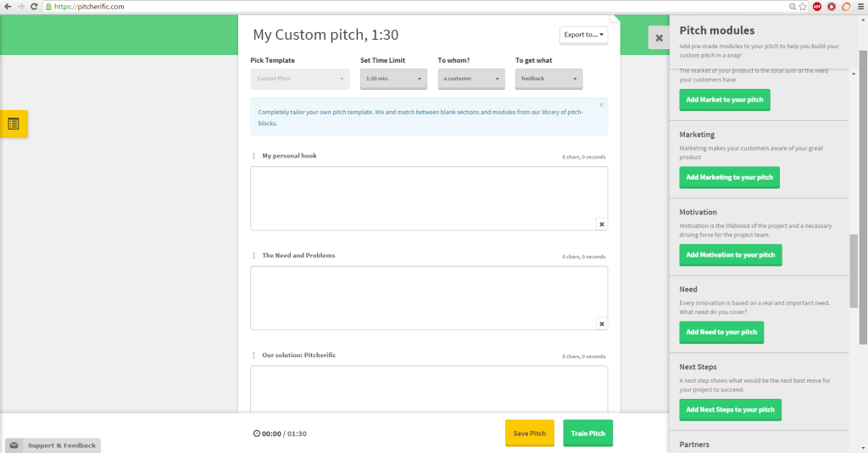Open the yellow pitch list sidebar icon
Image resolution: width=868 pixels, height=453 pixels.
click(x=14, y=124)
